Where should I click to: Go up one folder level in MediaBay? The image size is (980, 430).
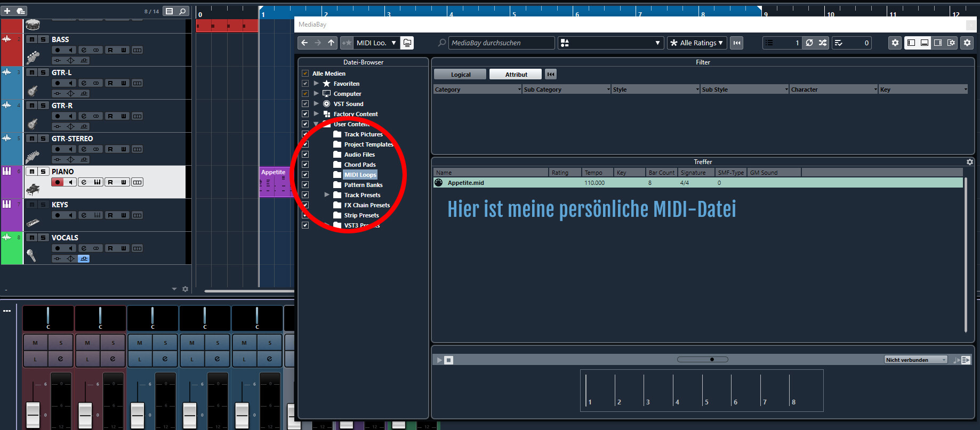(331, 43)
